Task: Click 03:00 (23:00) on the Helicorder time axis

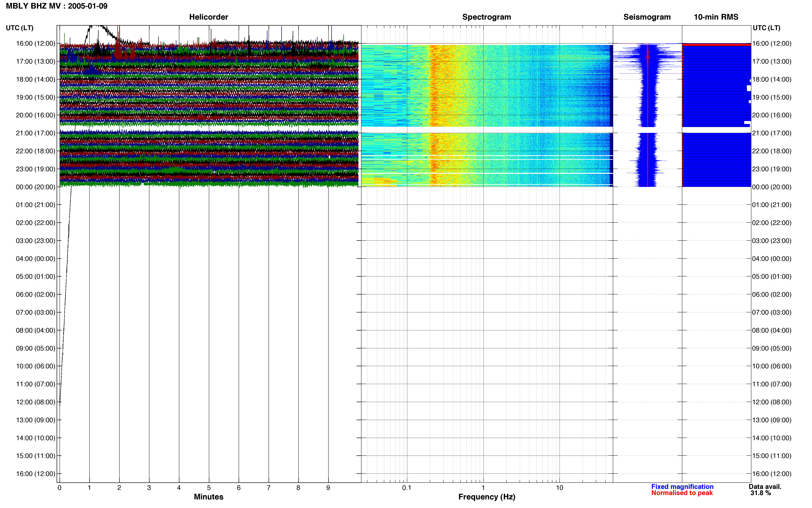Action: pyautogui.click(x=36, y=241)
